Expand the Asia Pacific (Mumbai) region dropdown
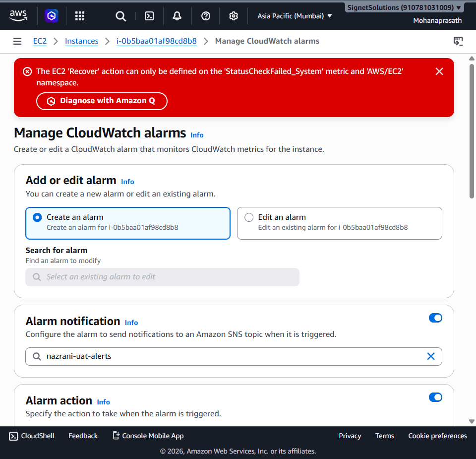 pos(295,16)
